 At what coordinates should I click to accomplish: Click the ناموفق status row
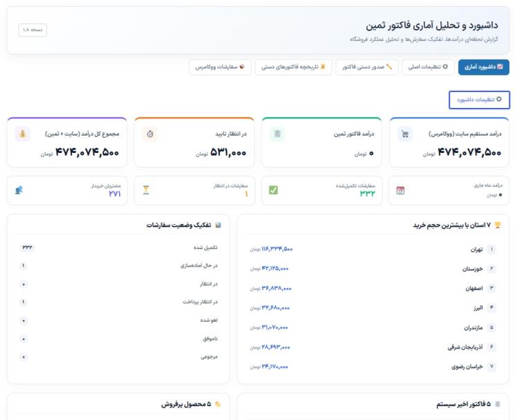(118, 338)
